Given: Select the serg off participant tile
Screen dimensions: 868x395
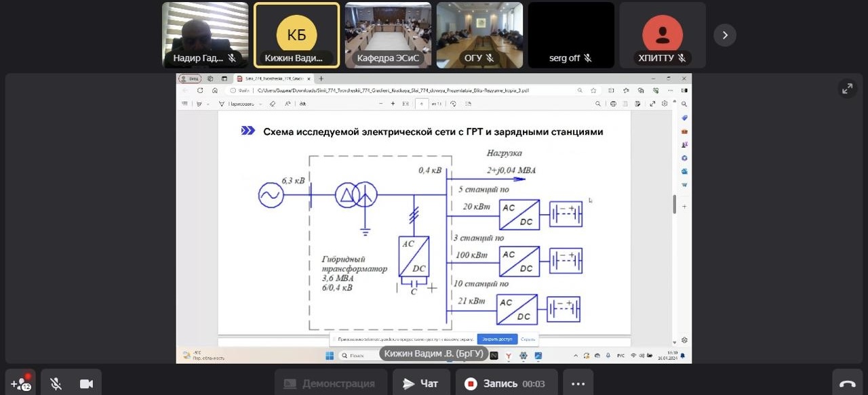Looking at the screenshot, I should (571, 35).
